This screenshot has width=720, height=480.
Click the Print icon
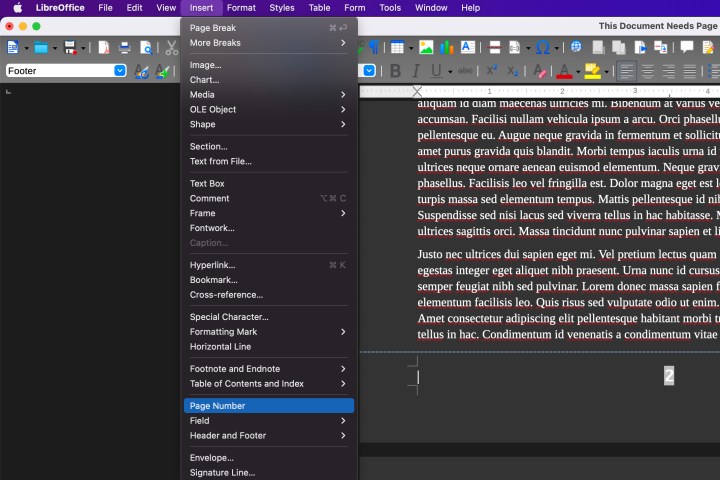coord(124,47)
